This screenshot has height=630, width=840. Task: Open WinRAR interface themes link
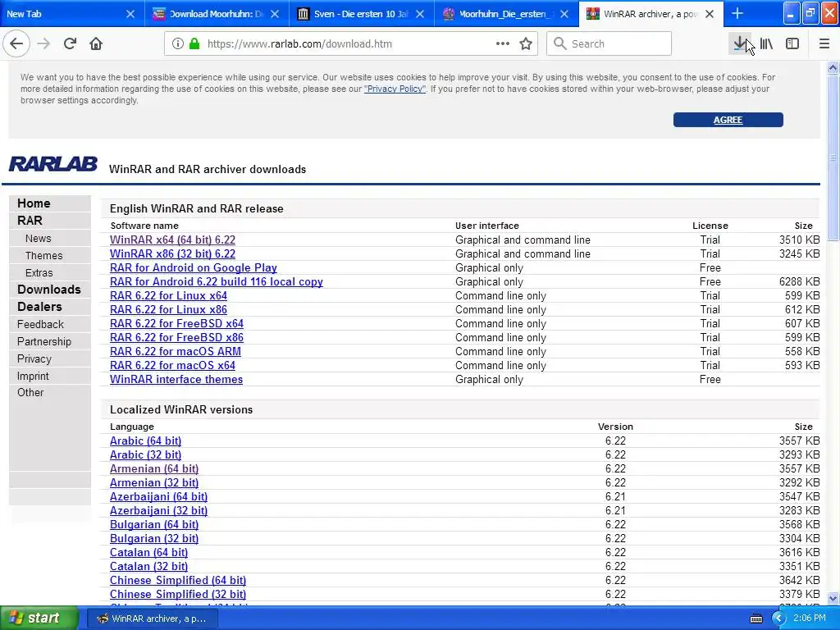176,379
